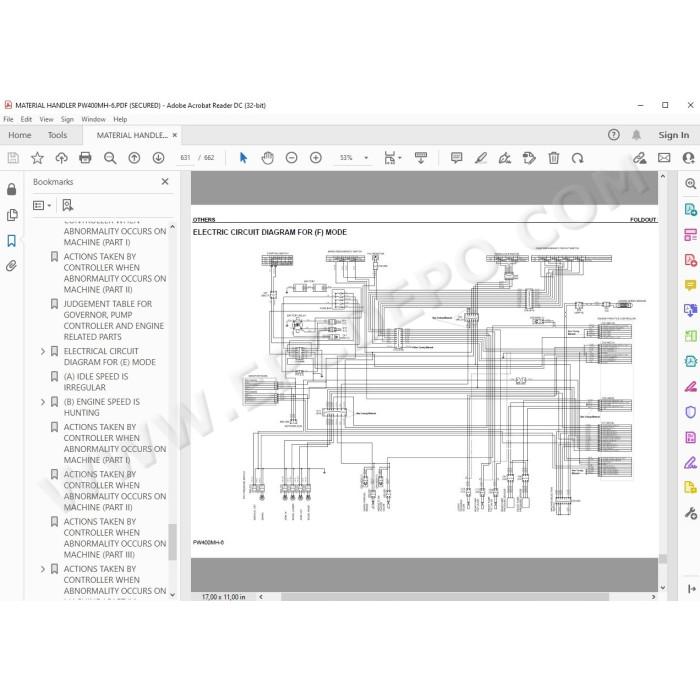Open the Help menu
The image size is (700, 700).
pos(120,119)
